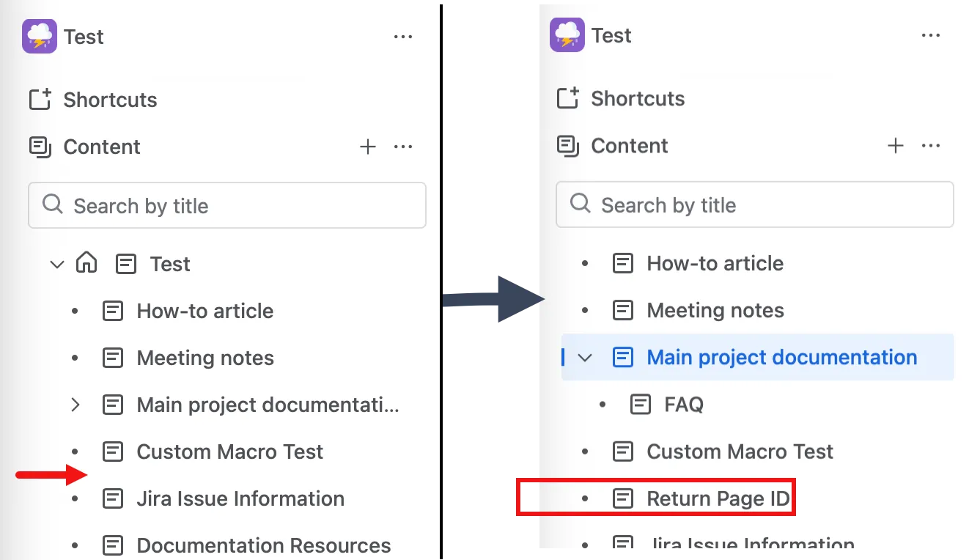Open Shortcuts label in right panel
Viewport: 969px width, 560px height.
point(638,98)
